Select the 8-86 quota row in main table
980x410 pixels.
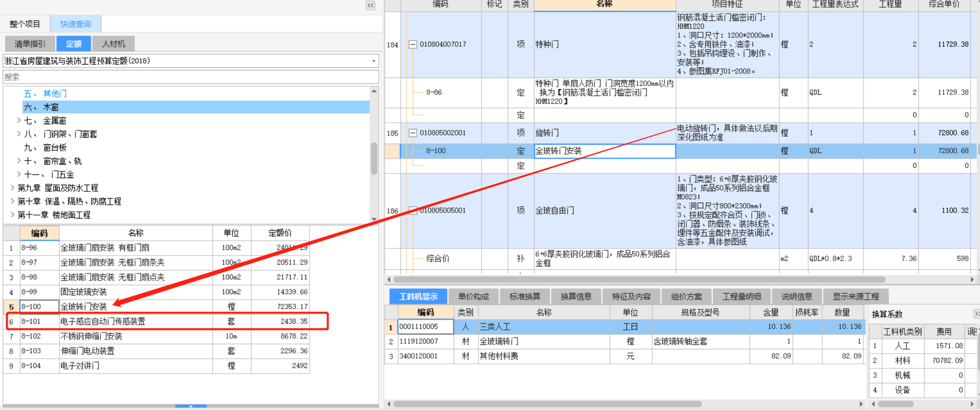tap(678, 93)
